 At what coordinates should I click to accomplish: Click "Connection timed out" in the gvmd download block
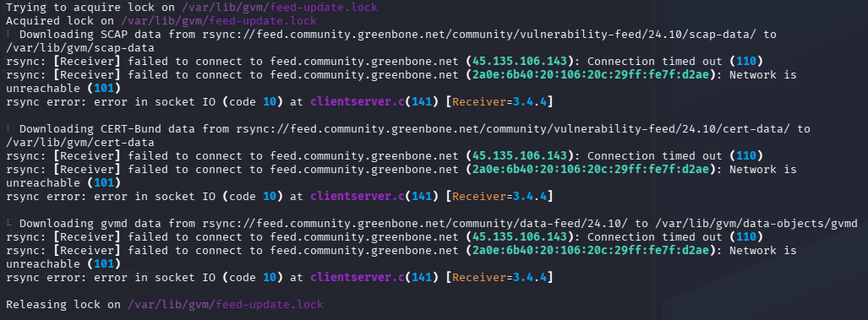[655, 237]
